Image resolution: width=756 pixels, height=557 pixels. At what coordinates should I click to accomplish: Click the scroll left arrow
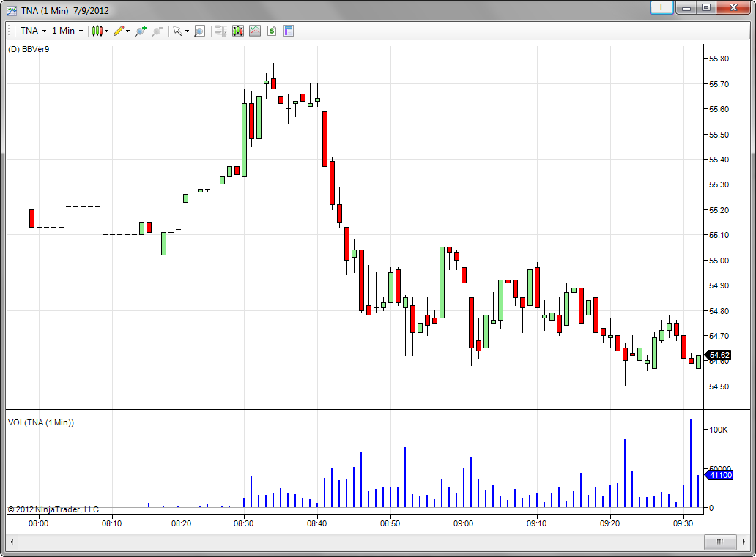[12, 542]
